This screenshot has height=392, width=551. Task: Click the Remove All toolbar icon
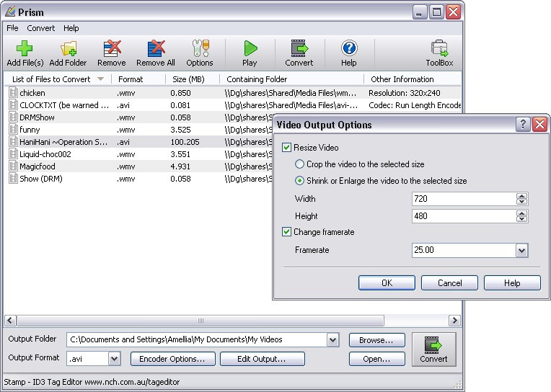tap(156, 48)
